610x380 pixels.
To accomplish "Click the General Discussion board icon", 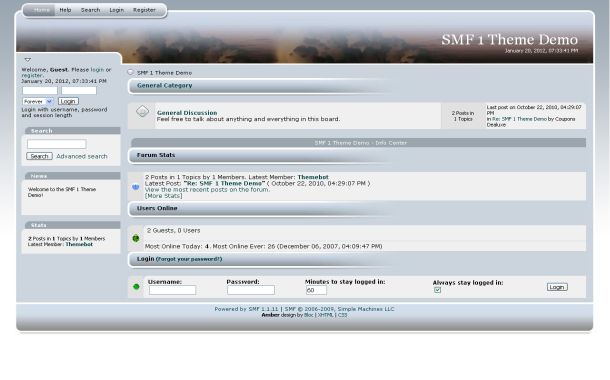I will tap(142, 112).
